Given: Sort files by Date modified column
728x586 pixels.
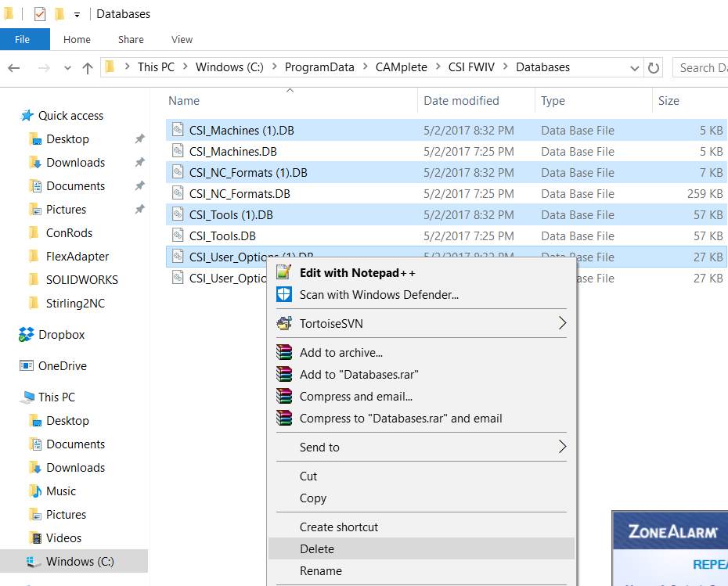Looking at the screenshot, I should [461, 101].
